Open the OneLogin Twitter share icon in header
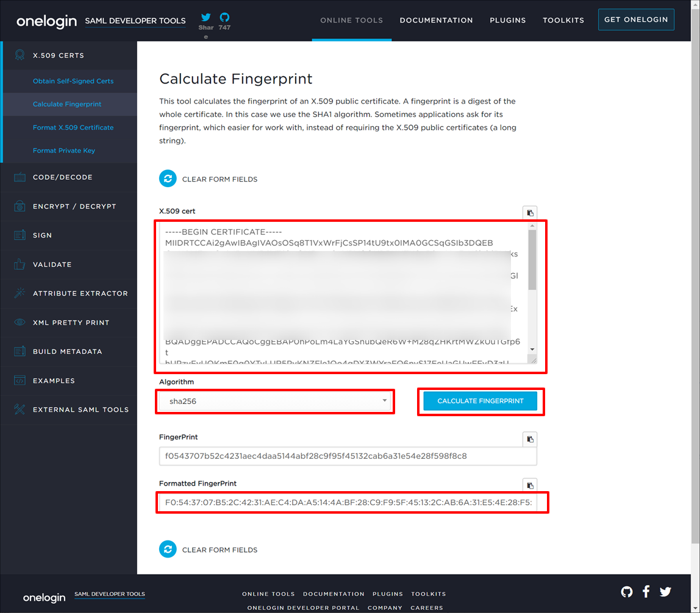 (206, 18)
